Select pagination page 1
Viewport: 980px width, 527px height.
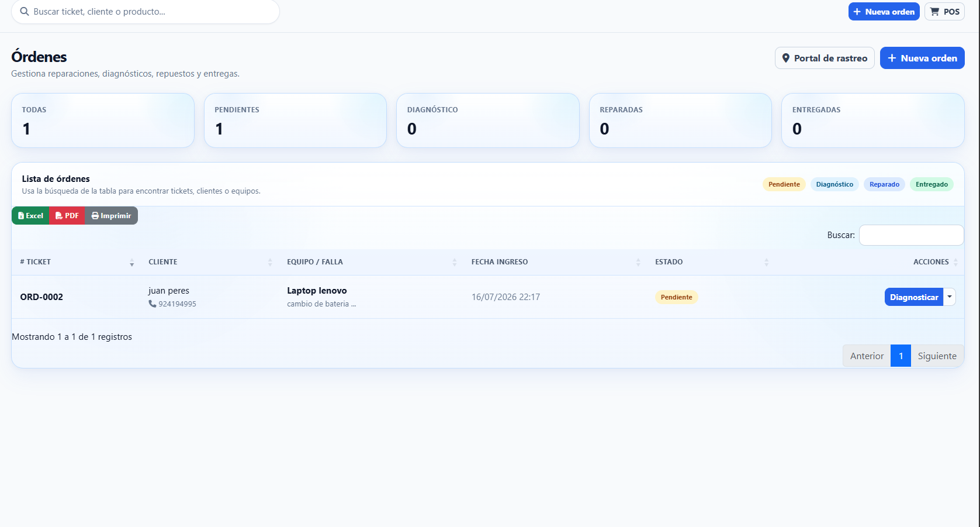[x=901, y=356]
